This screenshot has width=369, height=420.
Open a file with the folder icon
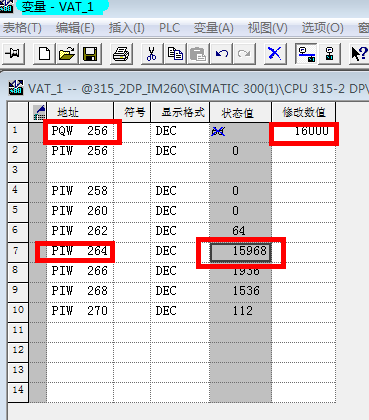click(66, 54)
